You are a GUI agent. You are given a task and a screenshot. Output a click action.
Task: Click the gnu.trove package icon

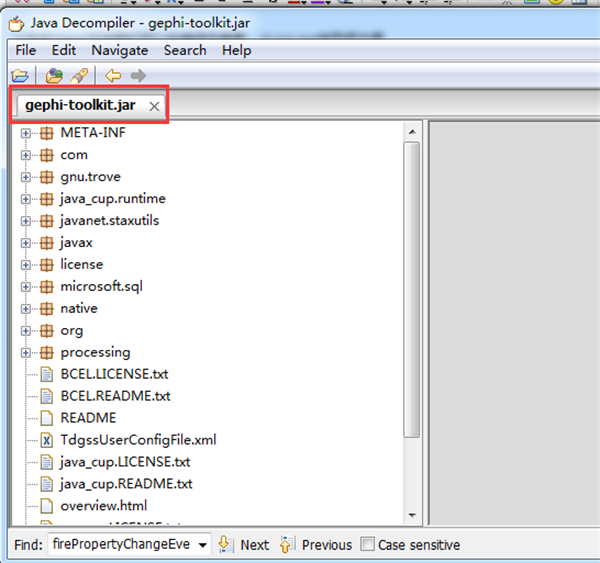47,177
